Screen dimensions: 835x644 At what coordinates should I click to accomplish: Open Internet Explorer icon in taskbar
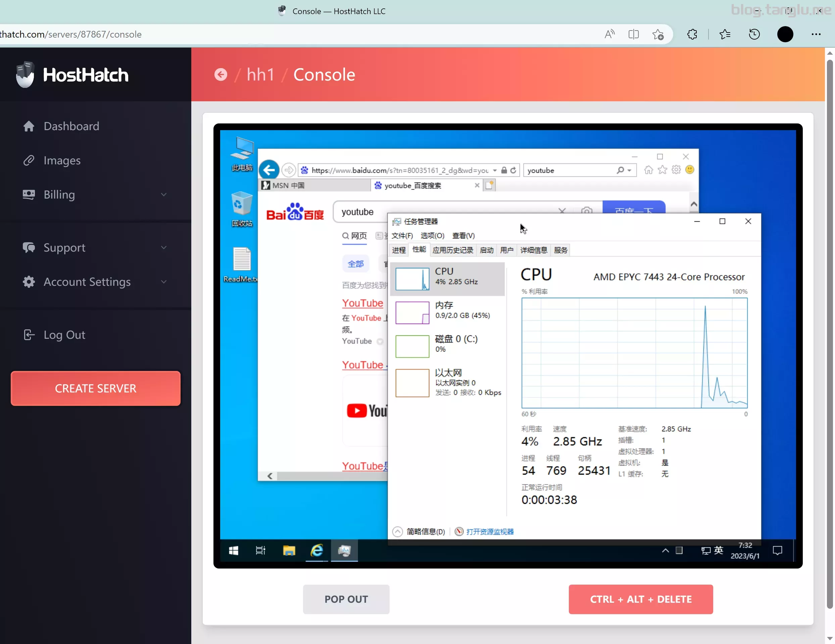point(316,550)
